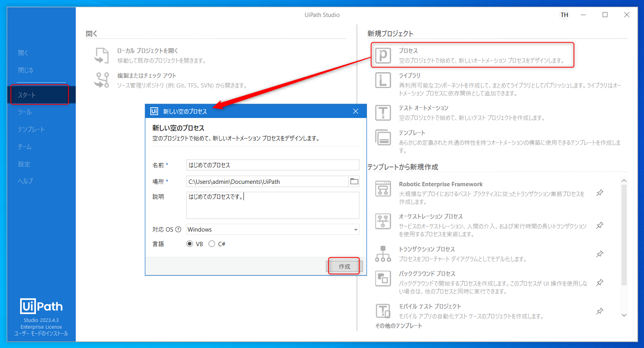The height and width of the screenshot is (348, 644).
Task: Click the Ui logo in dialog title bar
Action: coord(154,111)
